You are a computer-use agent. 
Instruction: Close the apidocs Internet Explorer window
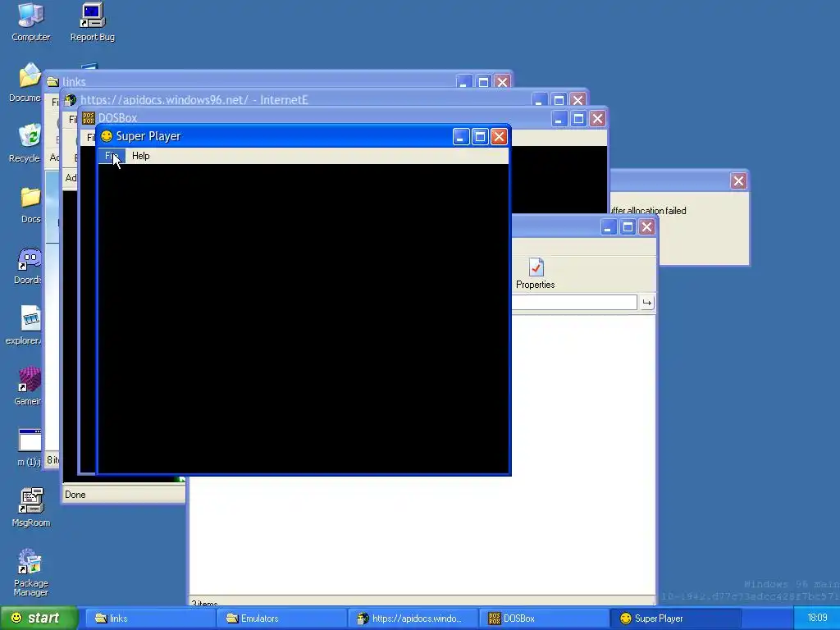point(577,99)
